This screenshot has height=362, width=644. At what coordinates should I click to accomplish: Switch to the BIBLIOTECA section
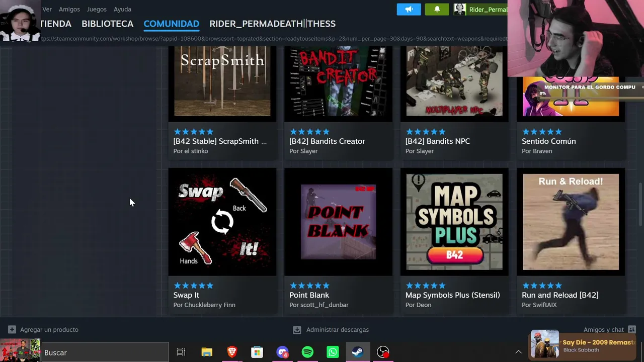click(x=107, y=24)
